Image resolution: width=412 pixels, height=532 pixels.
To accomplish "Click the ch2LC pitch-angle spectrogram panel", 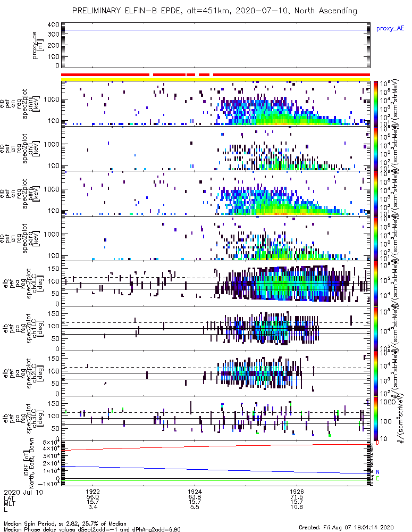I will (x=216, y=373).
